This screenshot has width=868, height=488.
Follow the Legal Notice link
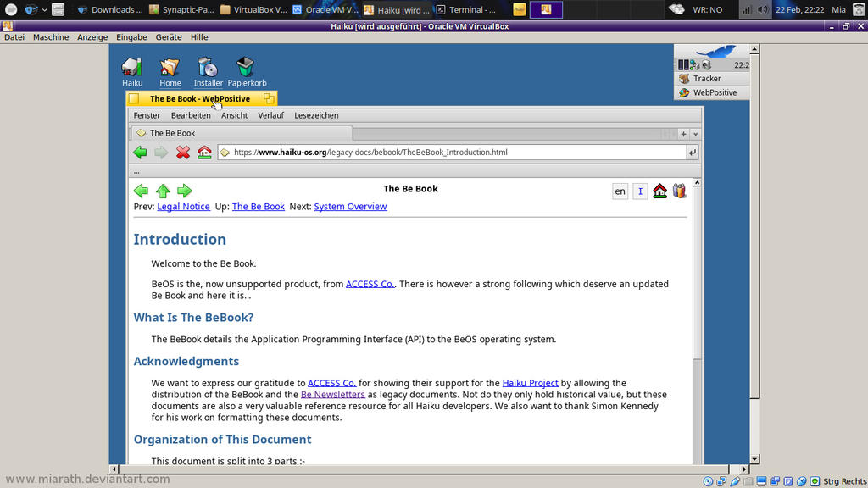click(x=183, y=207)
